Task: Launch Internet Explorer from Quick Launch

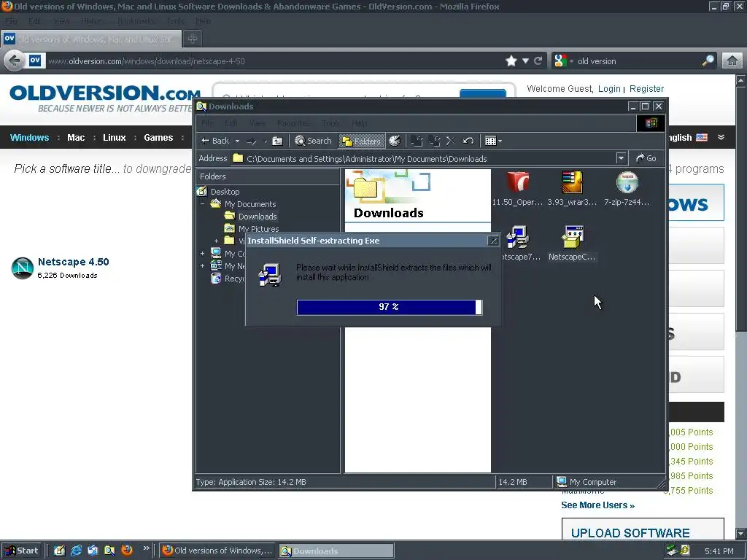Action: point(76,551)
